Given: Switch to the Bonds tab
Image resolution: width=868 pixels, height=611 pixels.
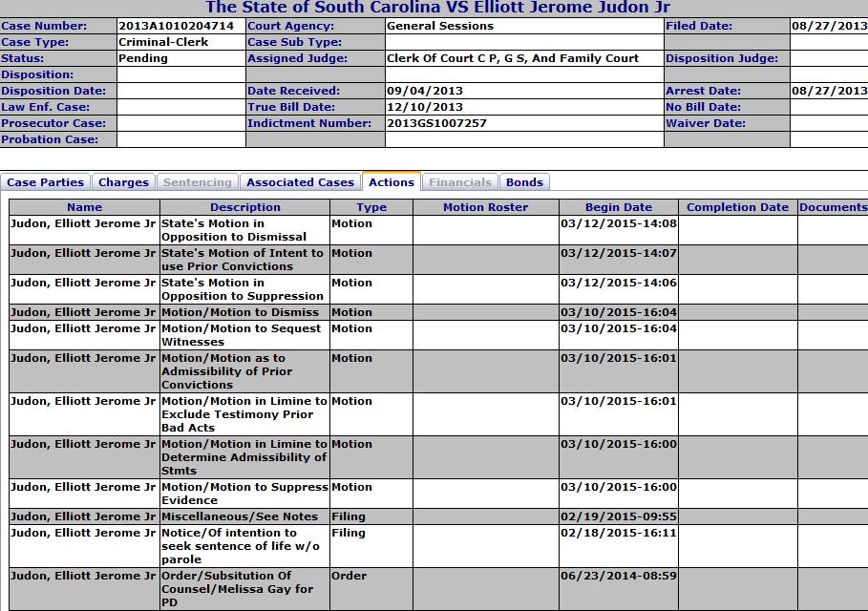Looking at the screenshot, I should click(524, 182).
